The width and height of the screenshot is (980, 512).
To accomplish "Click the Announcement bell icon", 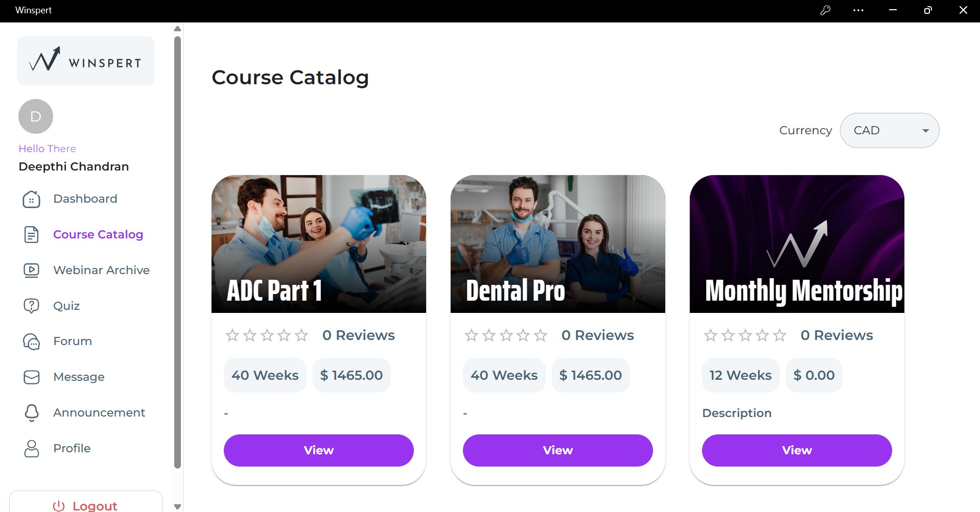I will point(31,412).
